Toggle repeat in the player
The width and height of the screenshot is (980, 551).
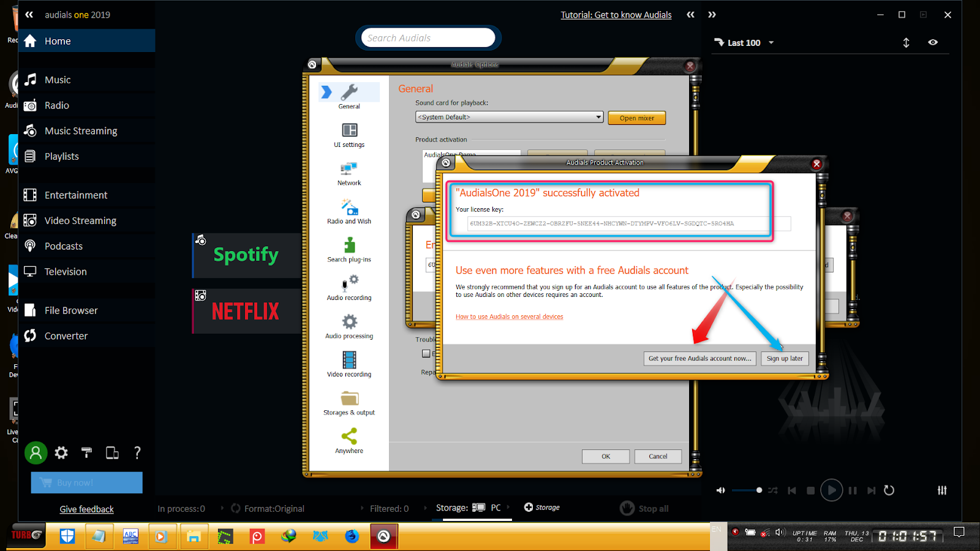click(x=889, y=490)
